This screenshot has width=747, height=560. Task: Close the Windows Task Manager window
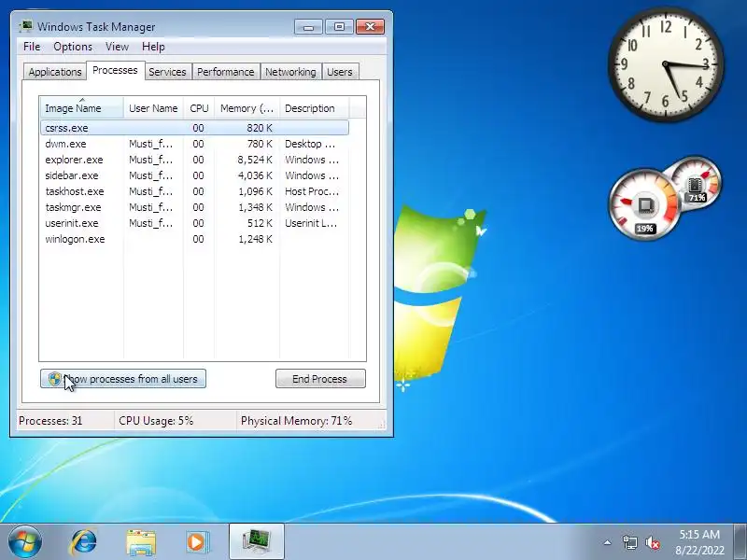[x=370, y=27]
